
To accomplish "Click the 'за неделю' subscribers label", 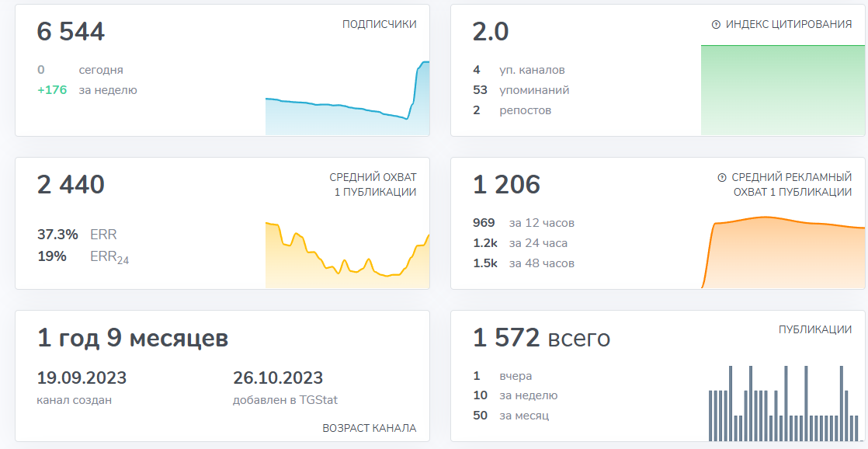I will coord(107,90).
